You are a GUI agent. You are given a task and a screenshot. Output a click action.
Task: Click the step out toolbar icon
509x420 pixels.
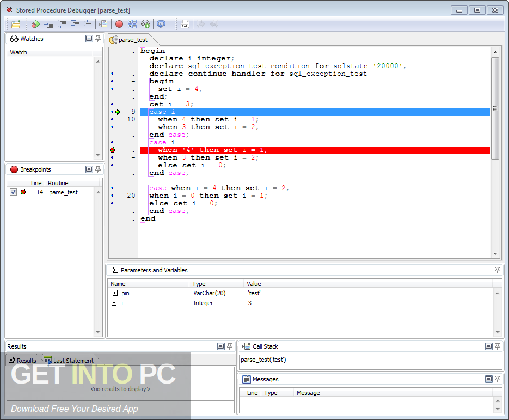click(88, 24)
